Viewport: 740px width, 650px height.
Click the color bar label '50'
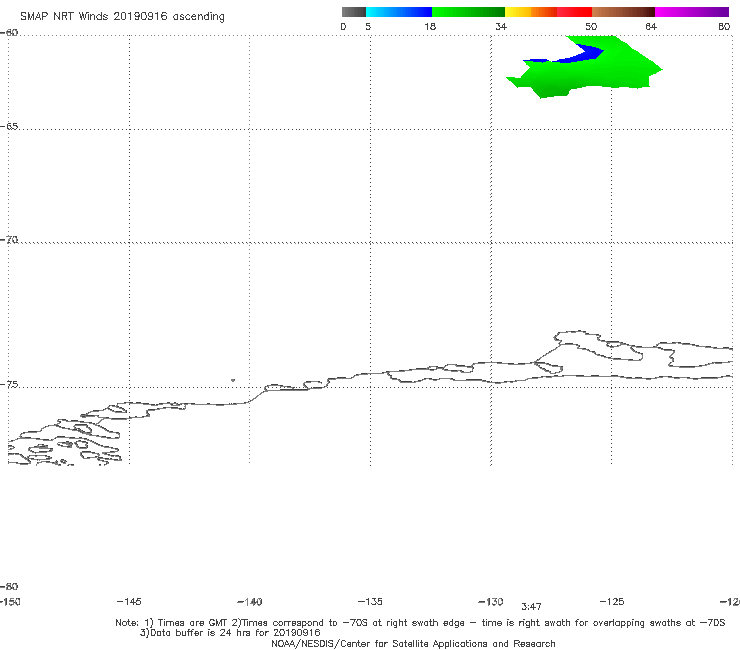tap(591, 27)
